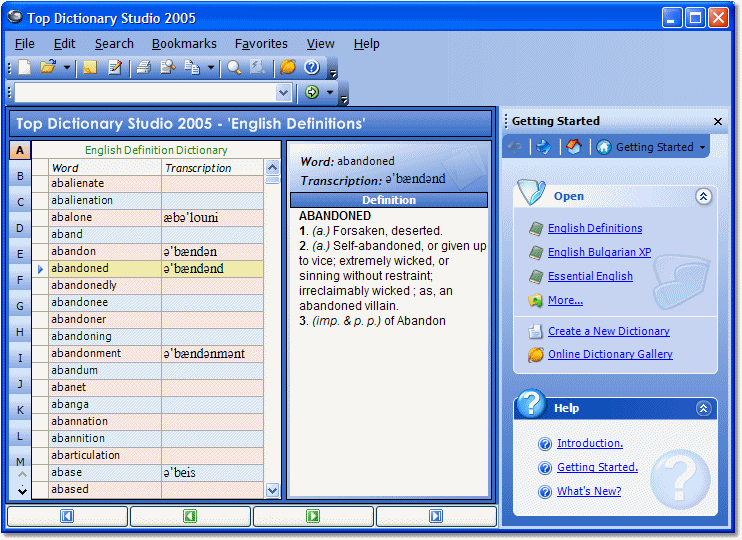
Task: Open the search box dropdown arrow
Action: (x=283, y=92)
